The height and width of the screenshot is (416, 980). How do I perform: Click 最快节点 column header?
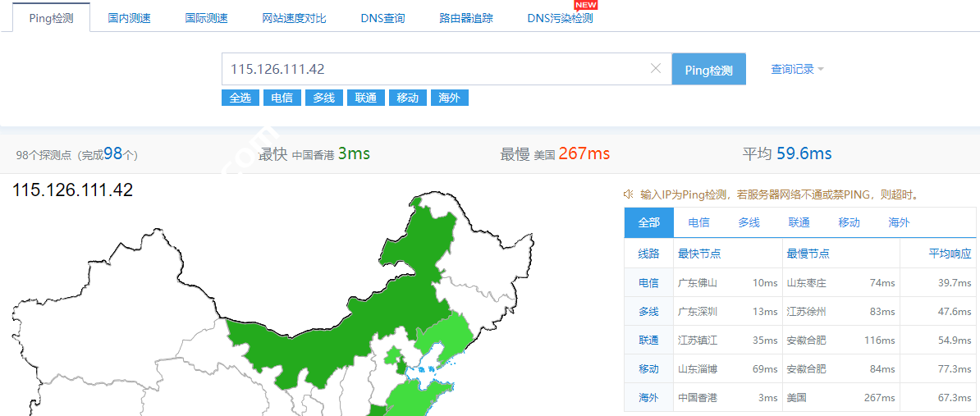pos(699,254)
